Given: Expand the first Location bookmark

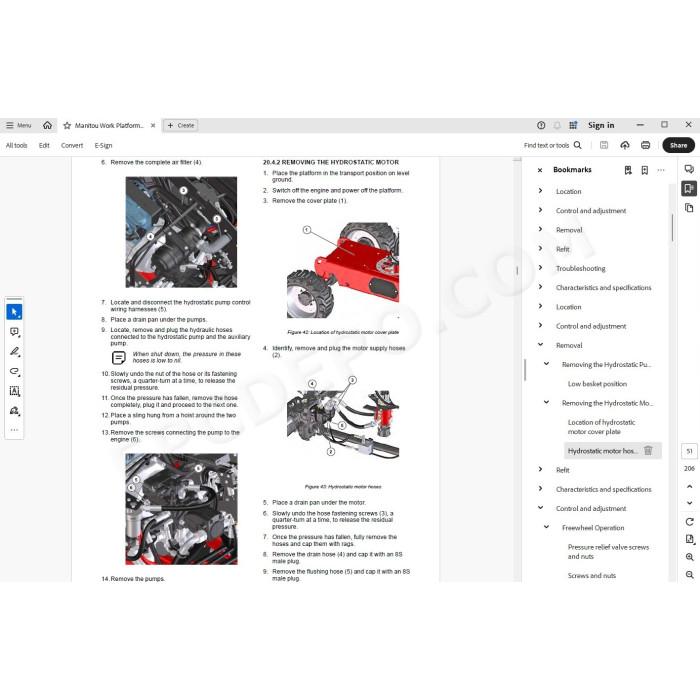Looking at the screenshot, I should 540,191.
